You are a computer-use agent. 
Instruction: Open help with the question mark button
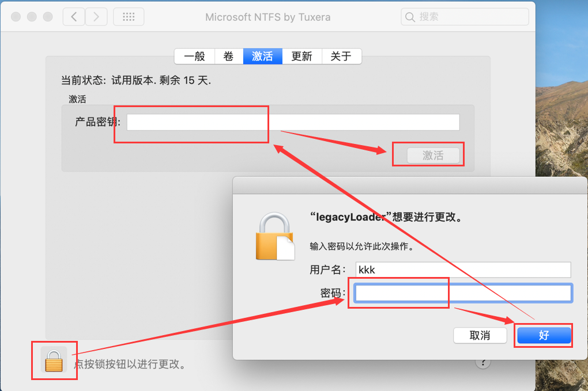click(x=483, y=363)
